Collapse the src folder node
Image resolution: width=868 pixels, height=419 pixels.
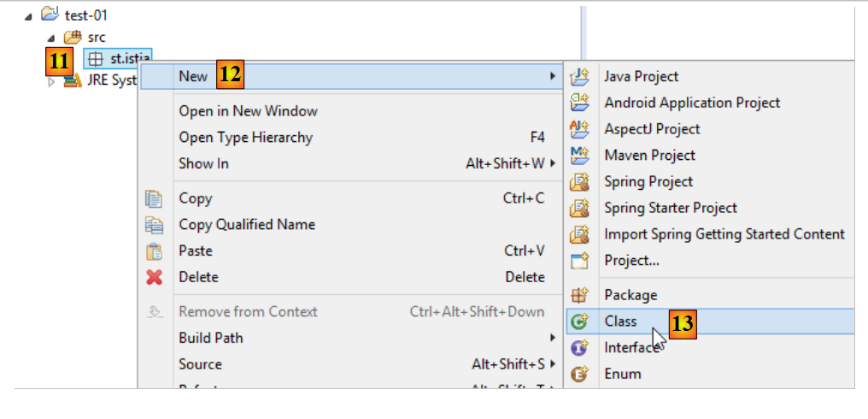(x=50, y=38)
